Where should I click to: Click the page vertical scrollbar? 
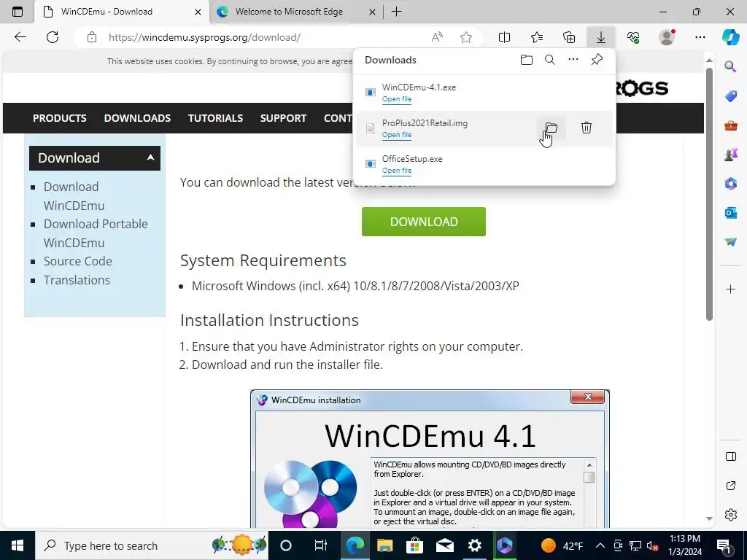(709, 194)
